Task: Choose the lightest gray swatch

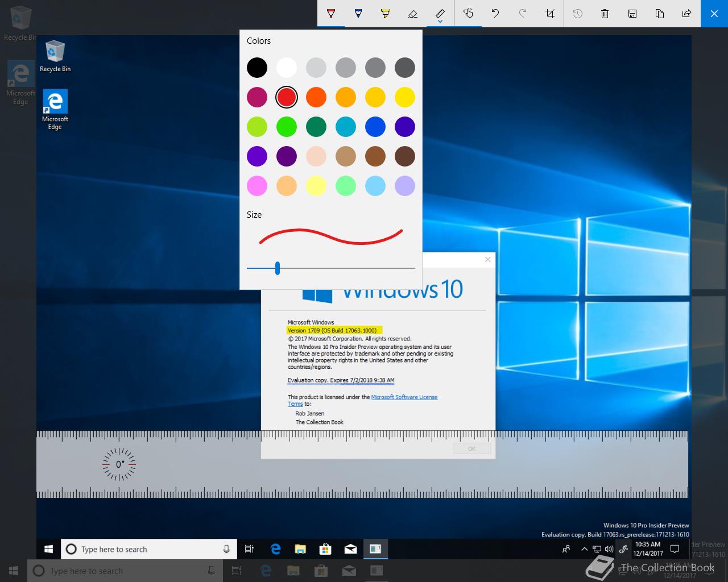Action: coord(316,68)
